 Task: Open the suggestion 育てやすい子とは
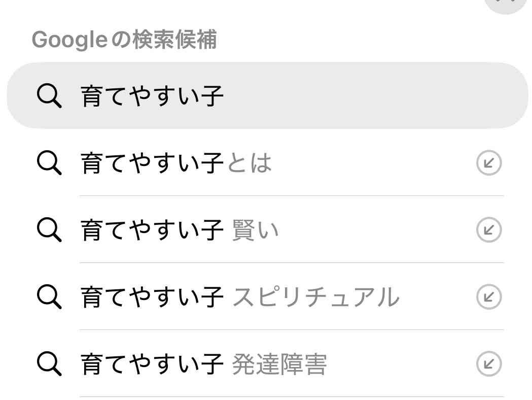click(178, 163)
